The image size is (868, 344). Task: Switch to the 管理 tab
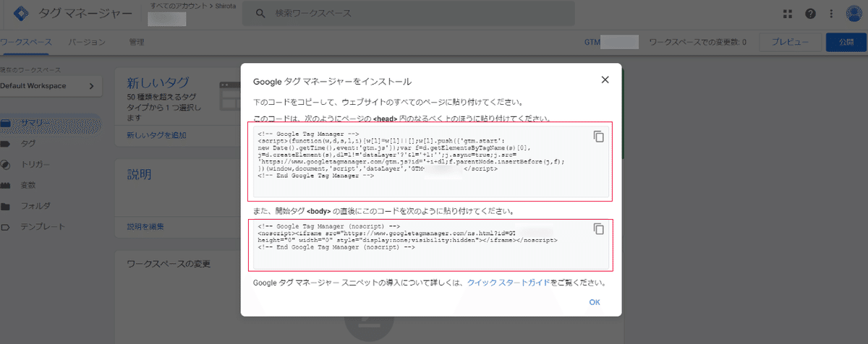point(136,43)
